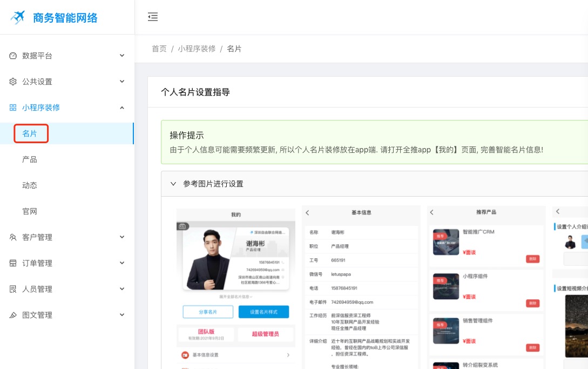The height and width of the screenshot is (369, 588).
Task: Expand the 公共设置 menu chevron
Action: pyautogui.click(x=122, y=82)
